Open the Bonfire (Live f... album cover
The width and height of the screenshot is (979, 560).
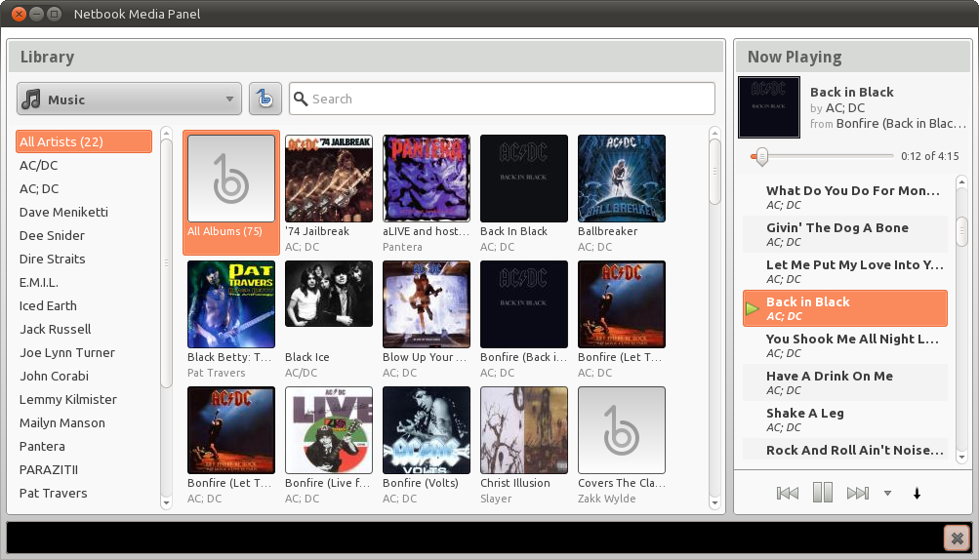(x=329, y=430)
